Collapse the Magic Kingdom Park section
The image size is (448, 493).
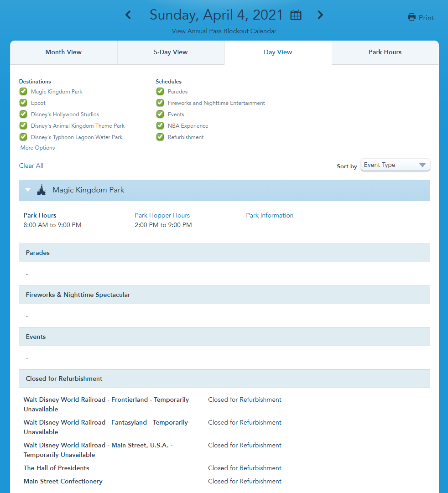point(28,190)
